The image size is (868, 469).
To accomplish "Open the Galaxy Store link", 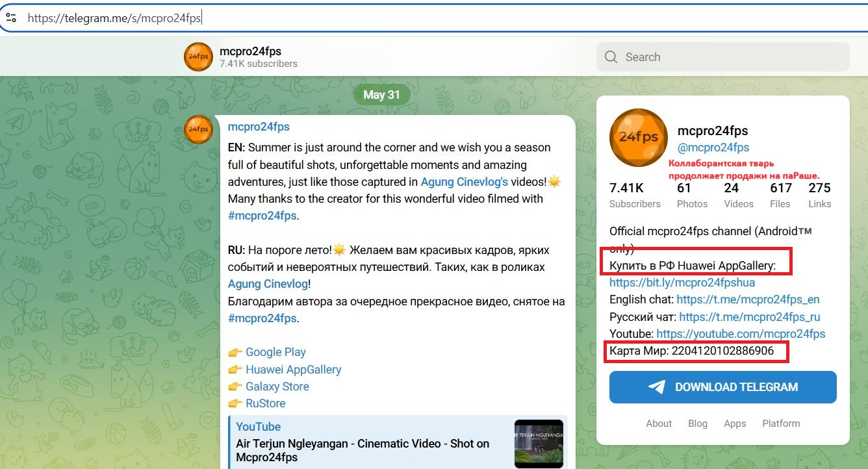I will pyautogui.click(x=277, y=387).
